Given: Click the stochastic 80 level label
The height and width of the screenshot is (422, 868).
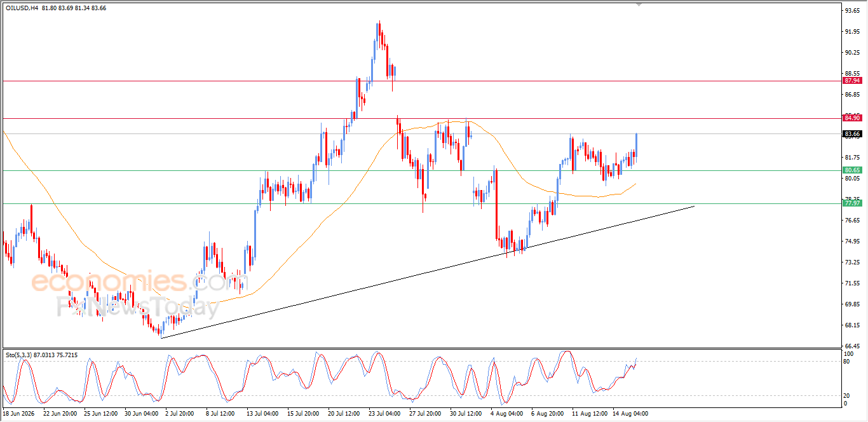Looking at the screenshot, I should coord(846,362).
